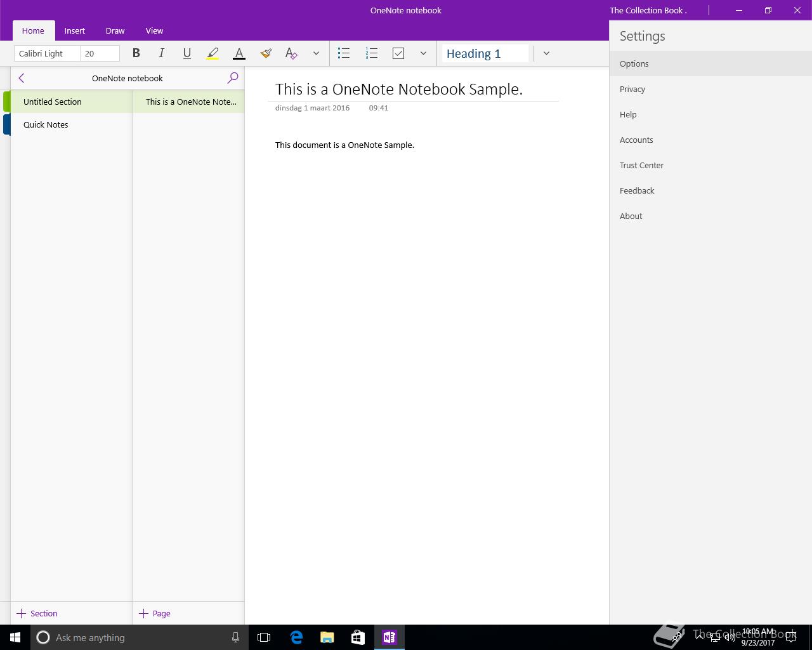Expand the styles gallery dropdown
The image size is (812, 650).
[x=546, y=53]
